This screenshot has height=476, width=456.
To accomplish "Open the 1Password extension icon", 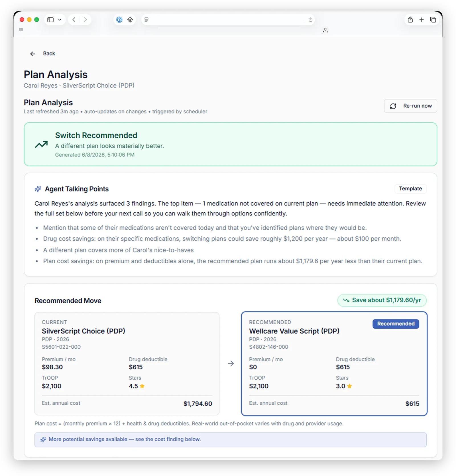I will pos(119,20).
